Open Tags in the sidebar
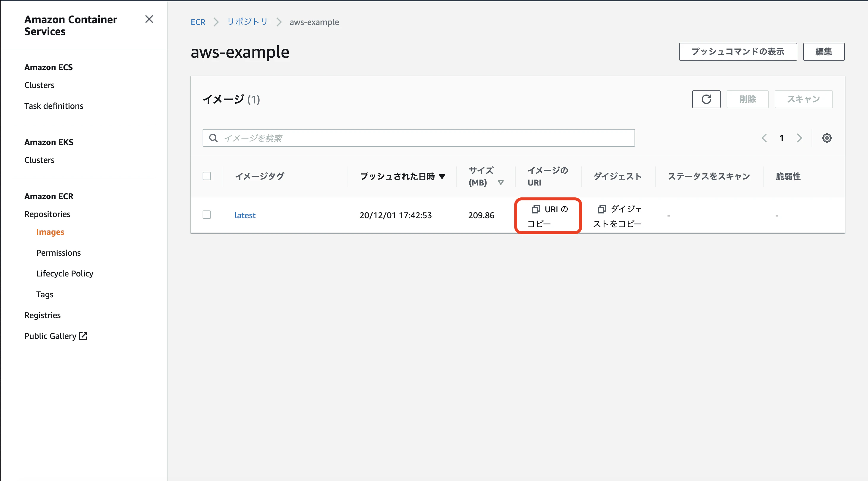 point(45,295)
